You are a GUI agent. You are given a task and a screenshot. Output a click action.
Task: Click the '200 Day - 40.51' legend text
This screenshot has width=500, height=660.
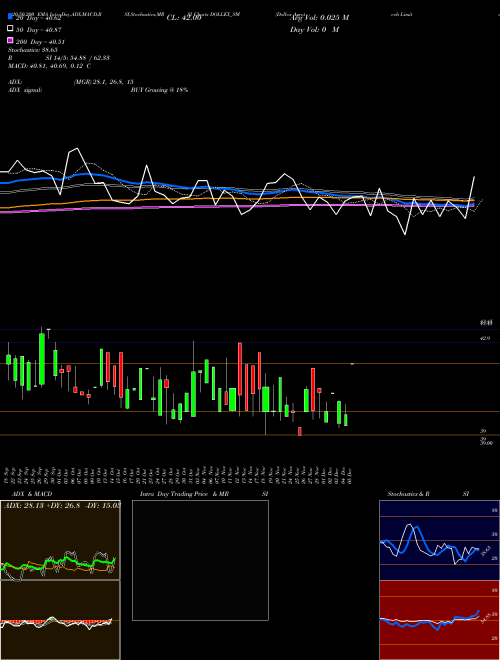[x=40, y=42]
